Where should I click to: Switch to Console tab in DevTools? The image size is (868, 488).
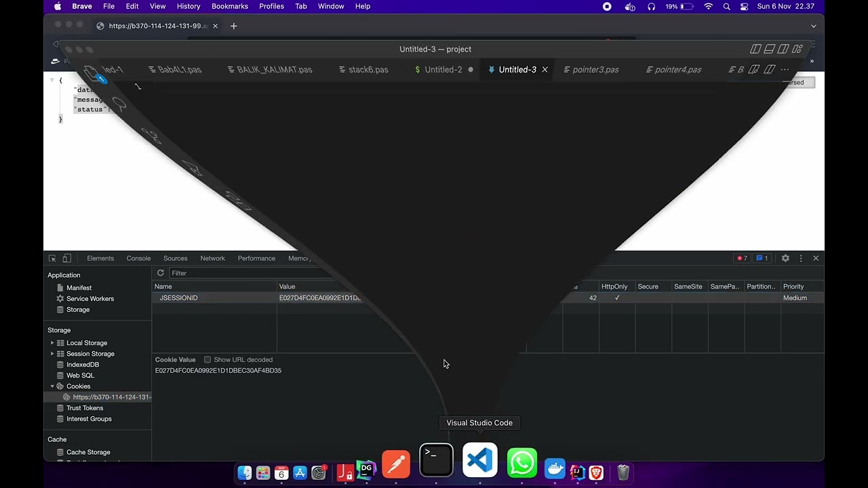tap(138, 258)
